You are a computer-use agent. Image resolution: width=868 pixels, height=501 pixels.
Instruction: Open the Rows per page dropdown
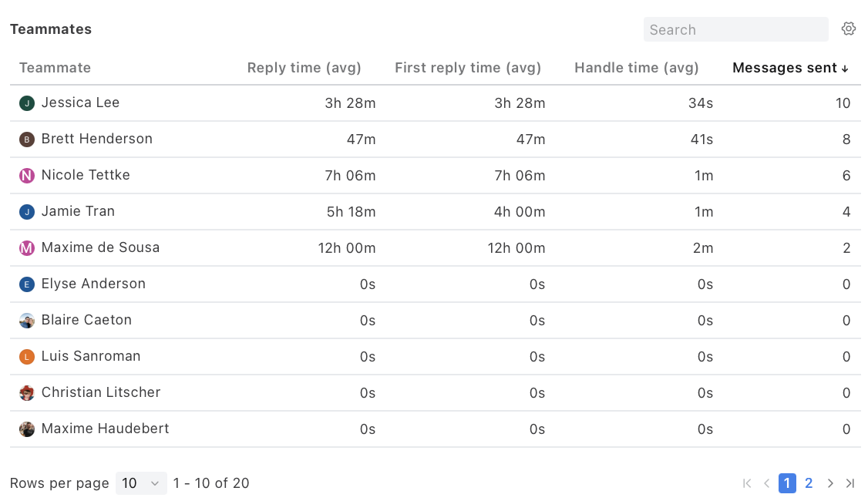pyautogui.click(x=141, y=483)
